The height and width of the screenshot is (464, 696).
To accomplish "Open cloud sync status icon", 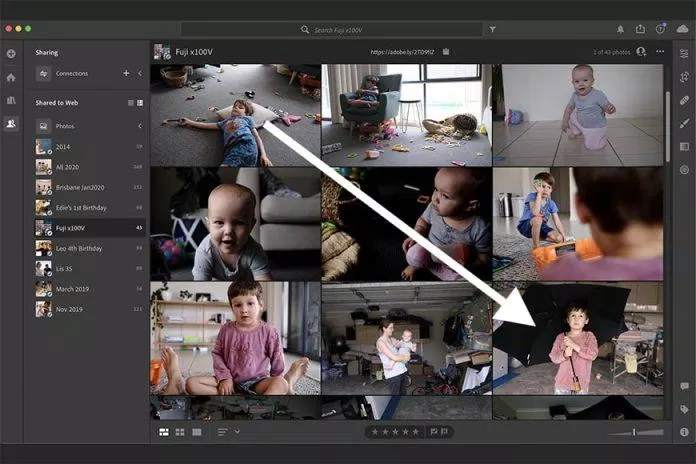I will [682, 29].
